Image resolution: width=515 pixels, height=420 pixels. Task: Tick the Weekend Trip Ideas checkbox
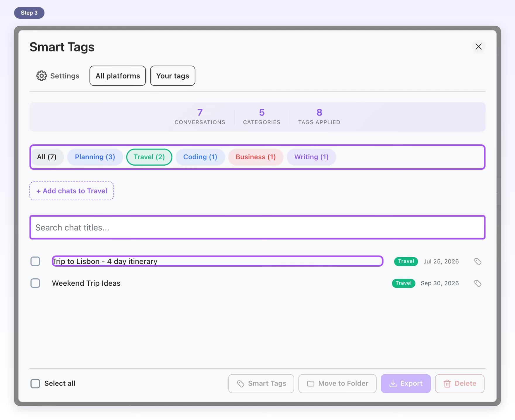(35, 283)
